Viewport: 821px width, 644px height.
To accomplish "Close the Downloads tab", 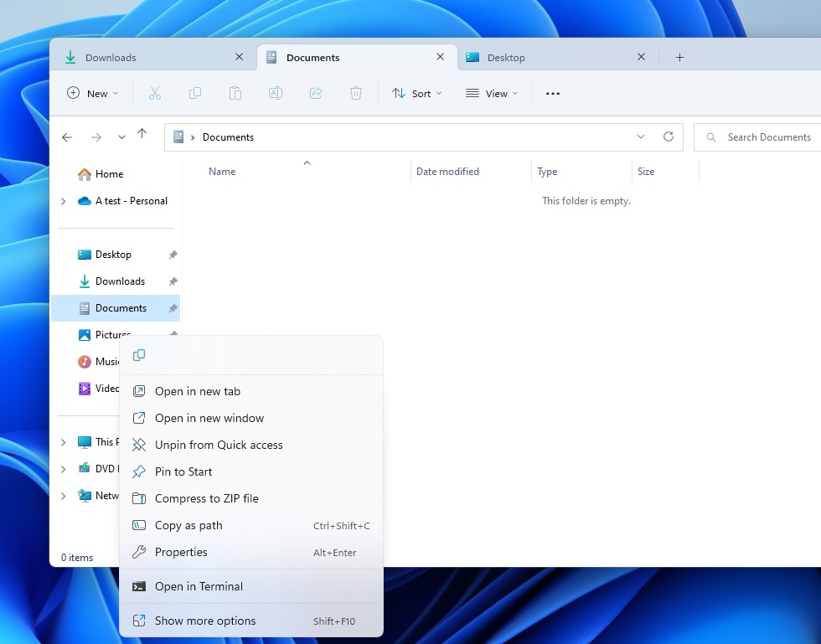I will pos(239,57).
